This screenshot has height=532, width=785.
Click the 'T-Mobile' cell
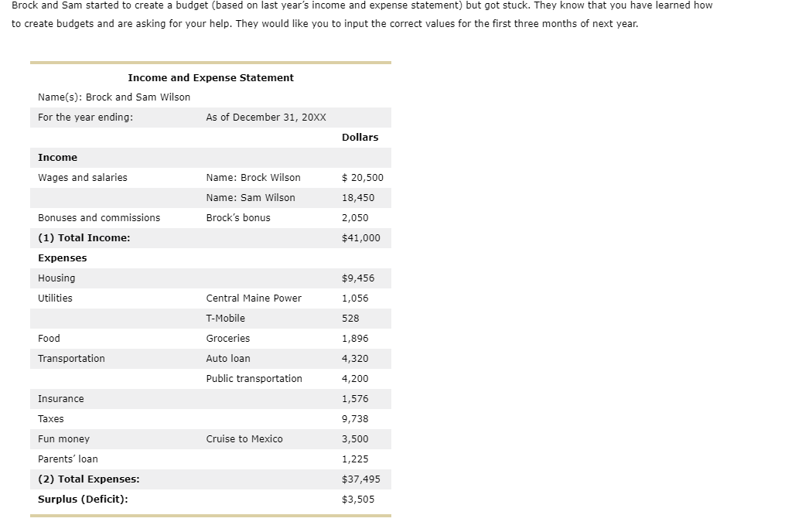pyautogui.click(x=225, y=319)
